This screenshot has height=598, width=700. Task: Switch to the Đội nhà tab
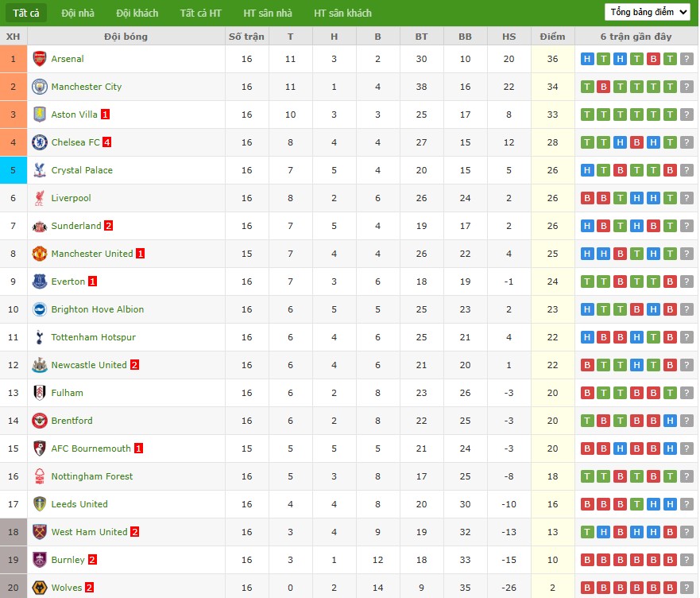click(77, 13)
